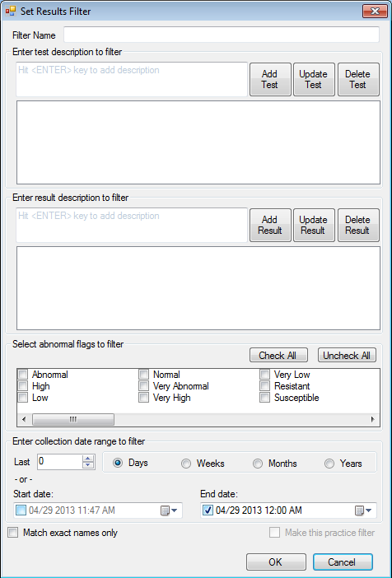Check the Abnormal flag checkbox

(x=23, y=375)
